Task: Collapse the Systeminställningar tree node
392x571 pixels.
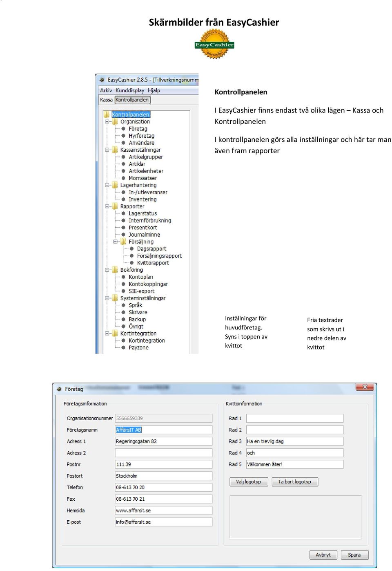Action: (x=107, y=298)
